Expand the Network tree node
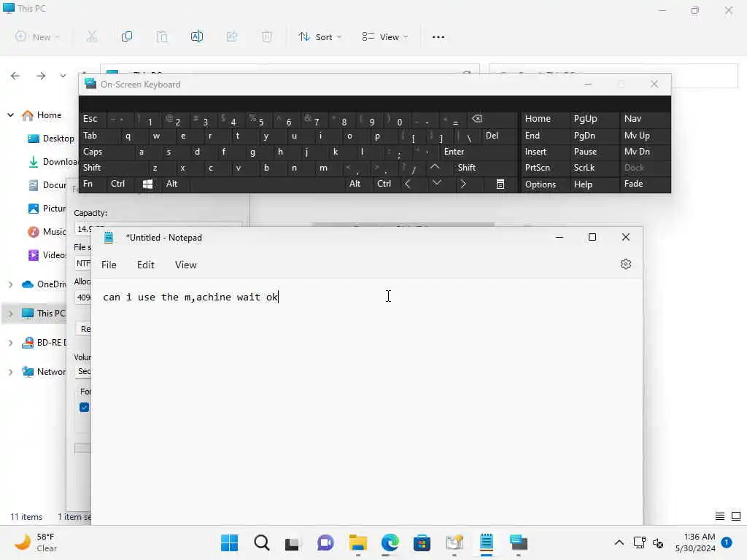Image resolution: width=747 pixels, height=560 pixels. point(10,372)
